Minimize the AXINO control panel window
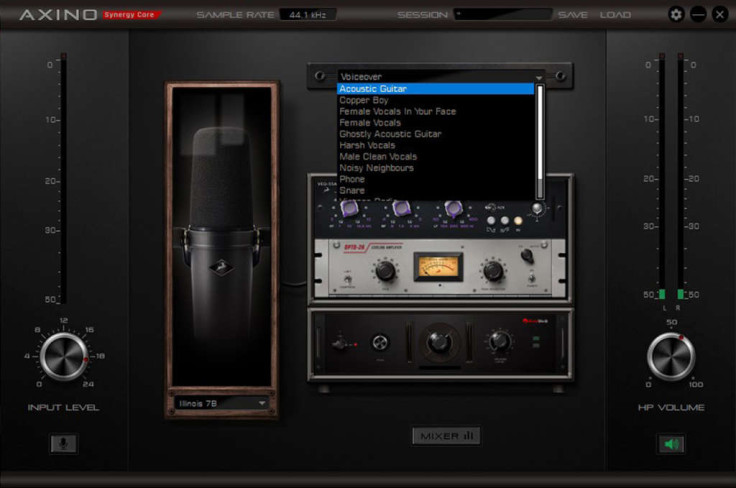Image resolution: width=736 pixels, height=488 pixels. pyautogui.click(x=698, y=15)
